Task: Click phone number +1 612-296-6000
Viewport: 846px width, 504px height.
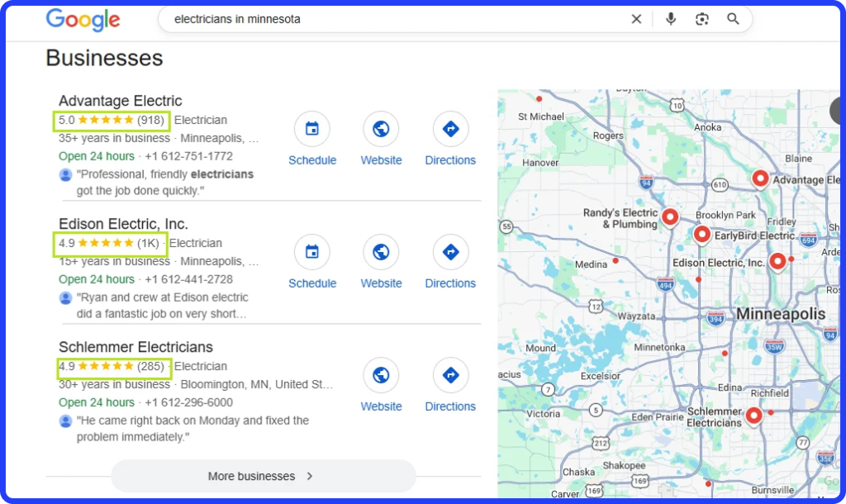Action: click(x=189, y=402)
